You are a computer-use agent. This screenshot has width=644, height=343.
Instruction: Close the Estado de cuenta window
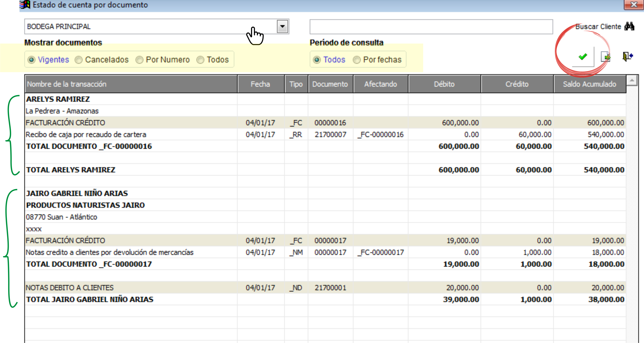[x=634, y=5]
